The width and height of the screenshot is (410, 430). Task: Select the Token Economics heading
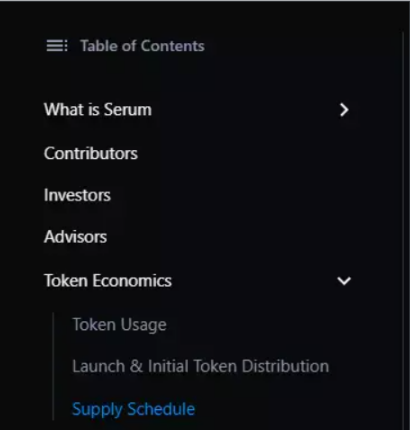pos(108,281)
